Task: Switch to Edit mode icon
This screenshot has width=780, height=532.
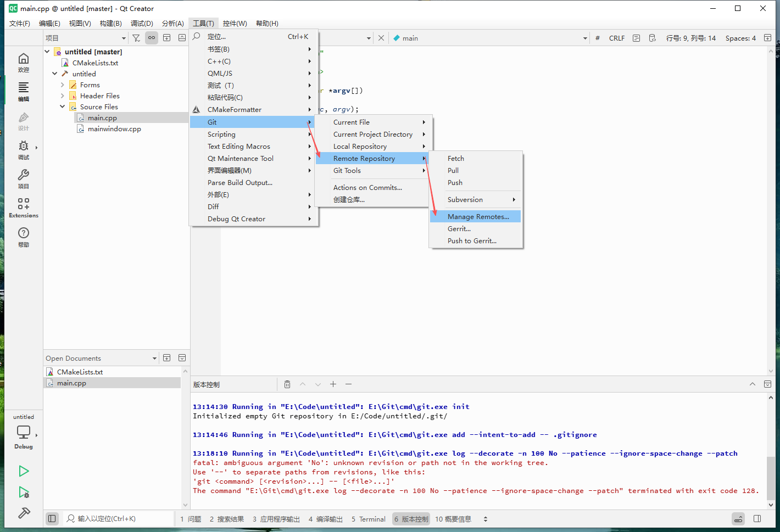Action: [x=24, y=92]
